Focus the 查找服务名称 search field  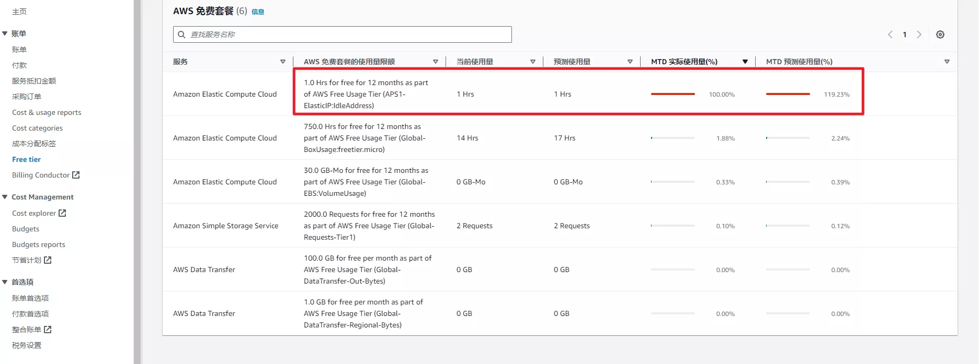point(343,34)
